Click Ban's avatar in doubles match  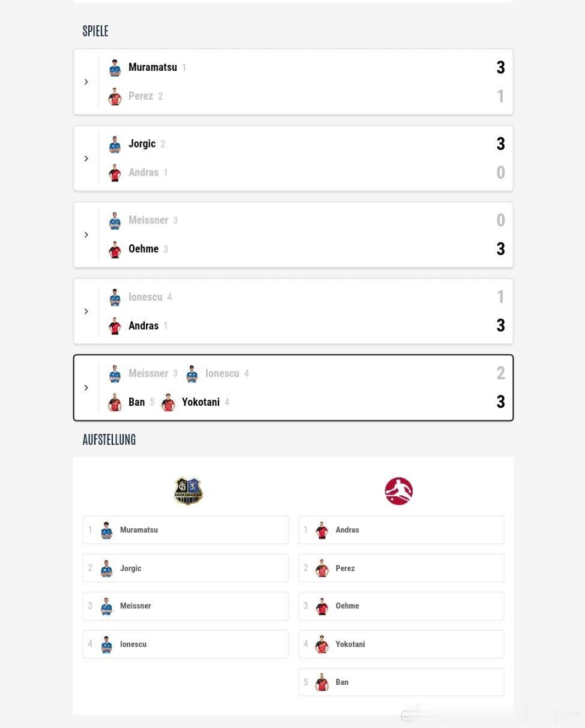pos(115,403)
